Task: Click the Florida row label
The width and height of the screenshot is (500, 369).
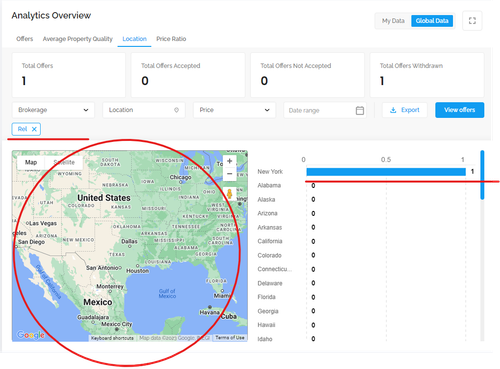Action: tap(266, 297)
